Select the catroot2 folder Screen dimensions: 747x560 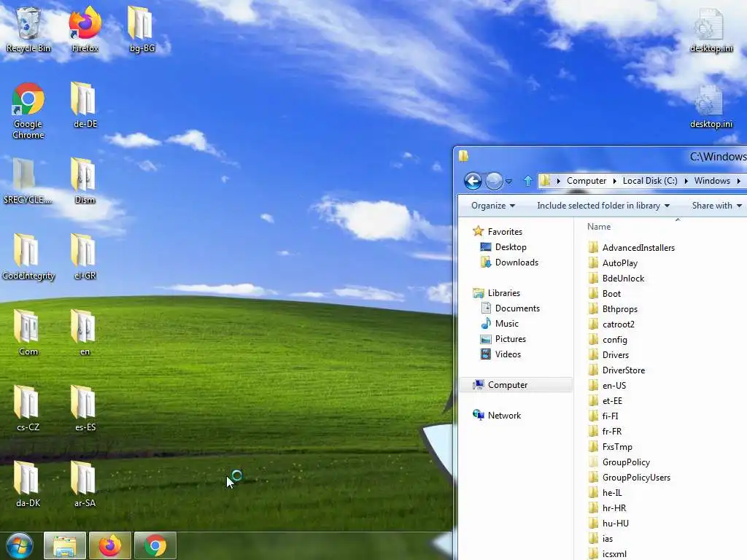click(x=612, y=324)
